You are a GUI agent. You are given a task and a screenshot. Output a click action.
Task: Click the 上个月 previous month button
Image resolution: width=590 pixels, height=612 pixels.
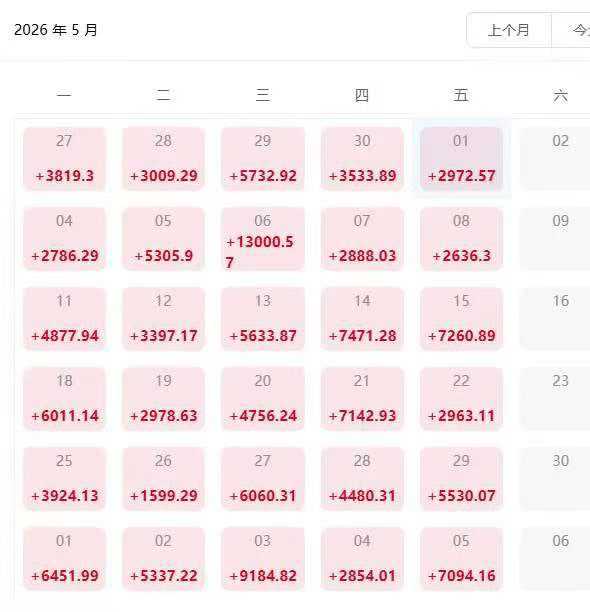[x=508, y=30]
